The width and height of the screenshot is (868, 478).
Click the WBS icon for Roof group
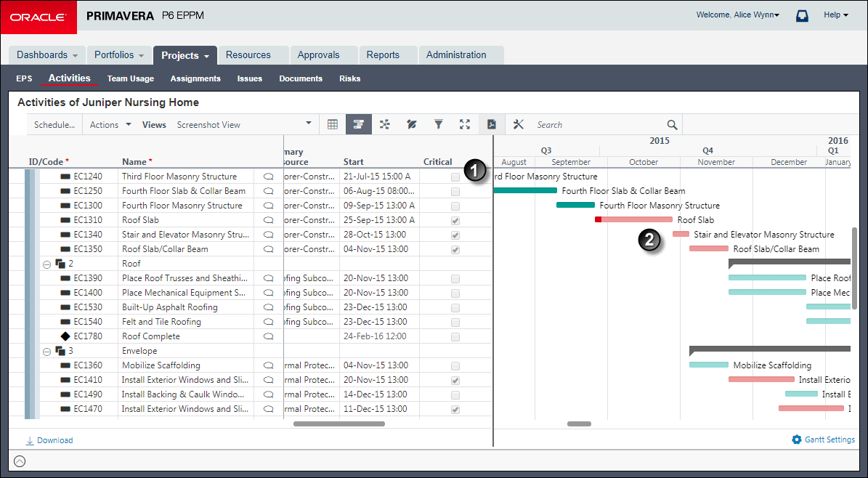point(60,264)
